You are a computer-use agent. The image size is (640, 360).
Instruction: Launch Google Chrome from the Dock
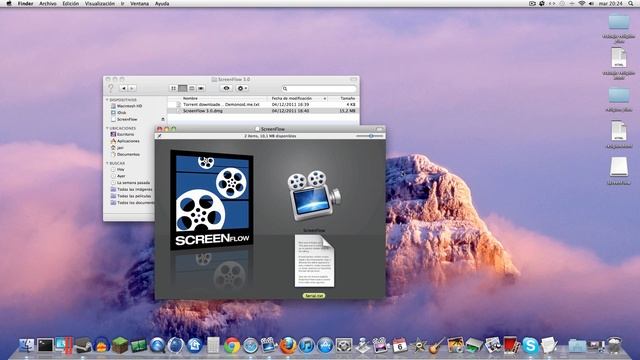[x=232, y=346]
